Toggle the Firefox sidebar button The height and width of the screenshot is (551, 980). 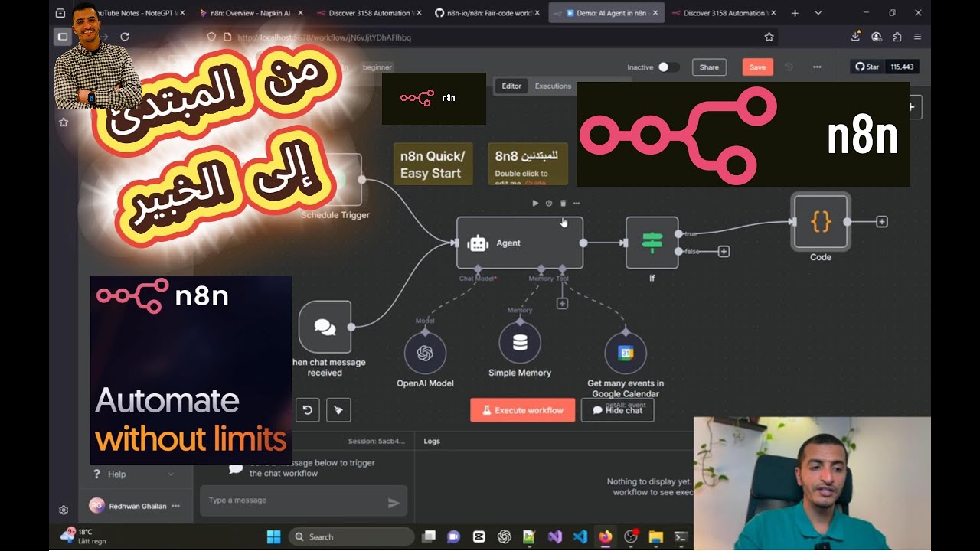click(x=63, y=37)
